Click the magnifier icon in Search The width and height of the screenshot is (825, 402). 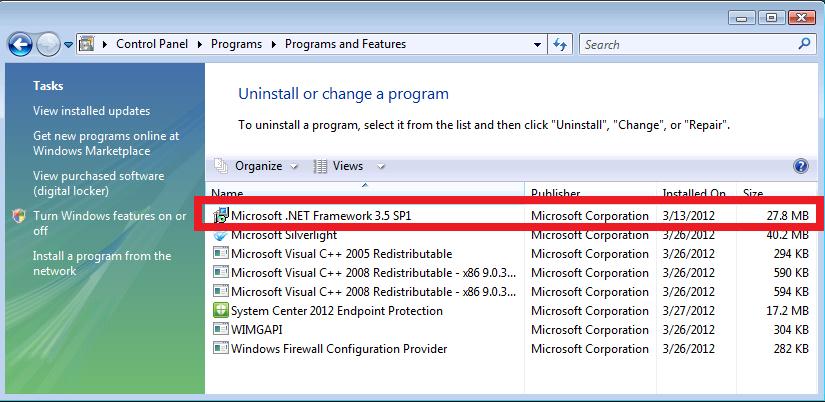tap(804, 44)
